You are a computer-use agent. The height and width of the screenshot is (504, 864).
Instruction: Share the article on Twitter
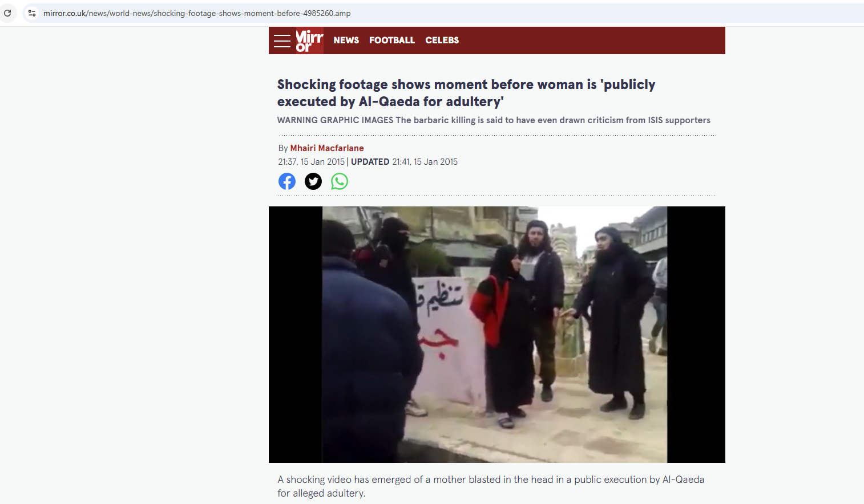point(313,181)
